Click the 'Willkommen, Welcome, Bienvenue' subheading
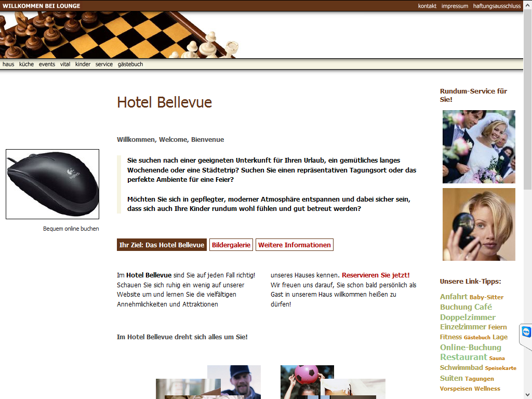Screen dimensions: 532x399 coord(170,139)
